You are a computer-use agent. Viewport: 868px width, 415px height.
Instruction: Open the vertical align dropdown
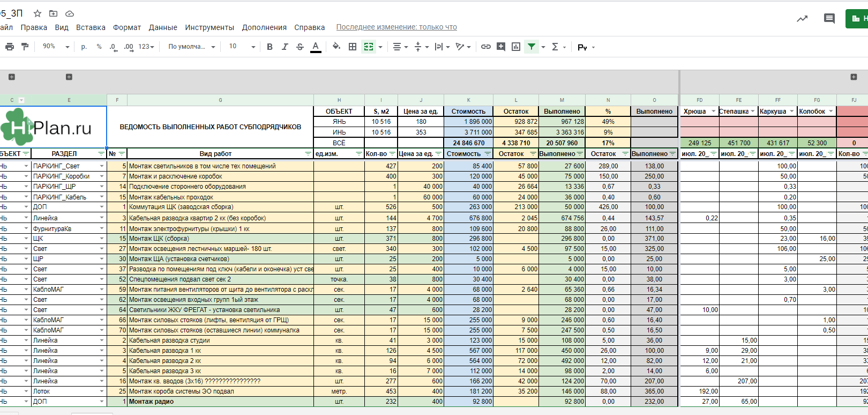pos(422,47)
